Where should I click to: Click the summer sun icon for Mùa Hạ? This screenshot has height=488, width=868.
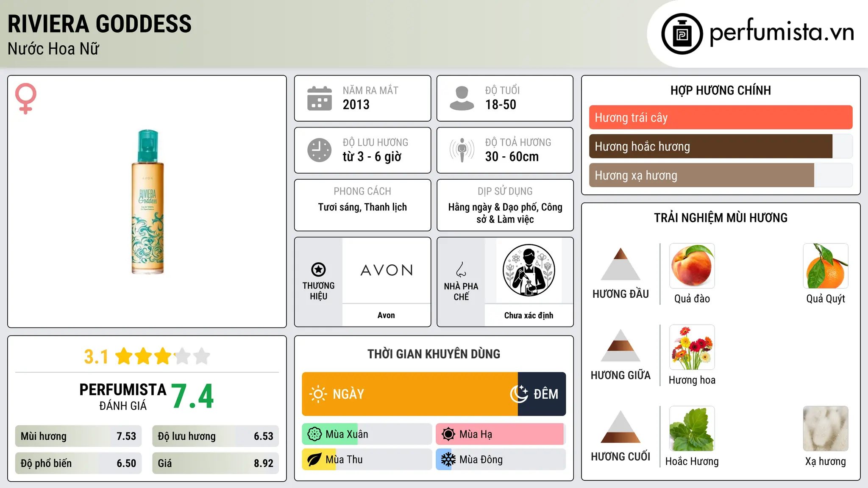pos(448,434)
